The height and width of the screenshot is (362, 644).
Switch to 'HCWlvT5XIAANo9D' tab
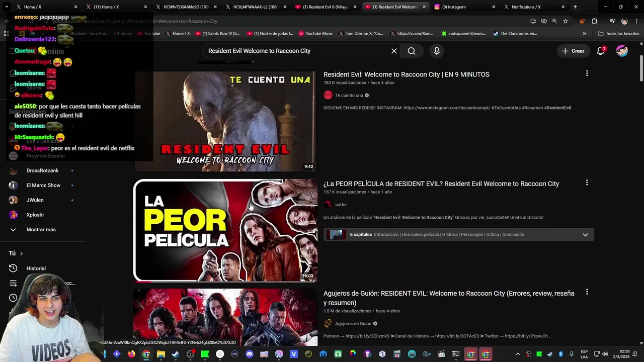(x=185, y=7)
